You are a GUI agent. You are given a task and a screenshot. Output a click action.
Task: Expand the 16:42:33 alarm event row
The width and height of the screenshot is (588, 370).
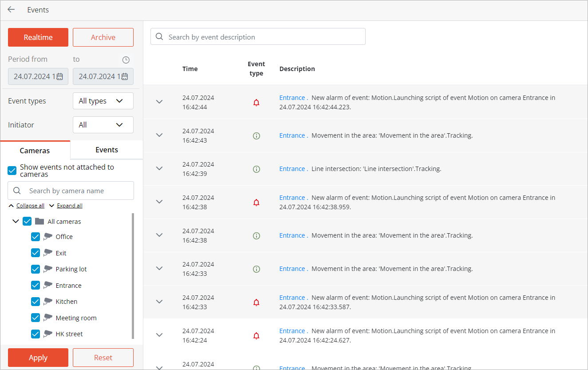coord(159,302)
